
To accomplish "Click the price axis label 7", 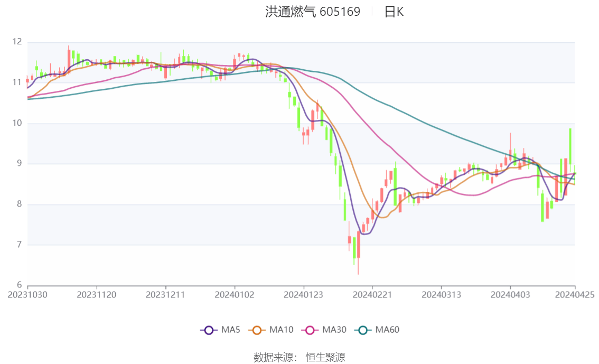I will click(x=19, y=245).
